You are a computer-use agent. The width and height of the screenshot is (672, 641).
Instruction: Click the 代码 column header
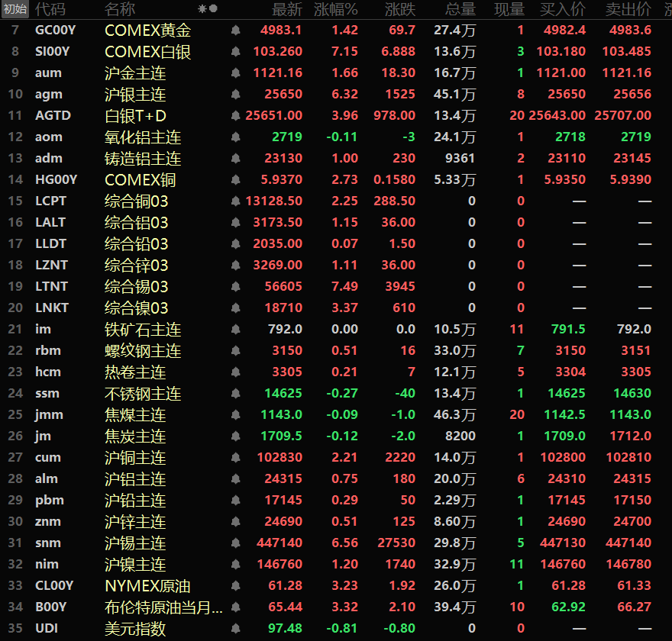(x=50, y=9)
